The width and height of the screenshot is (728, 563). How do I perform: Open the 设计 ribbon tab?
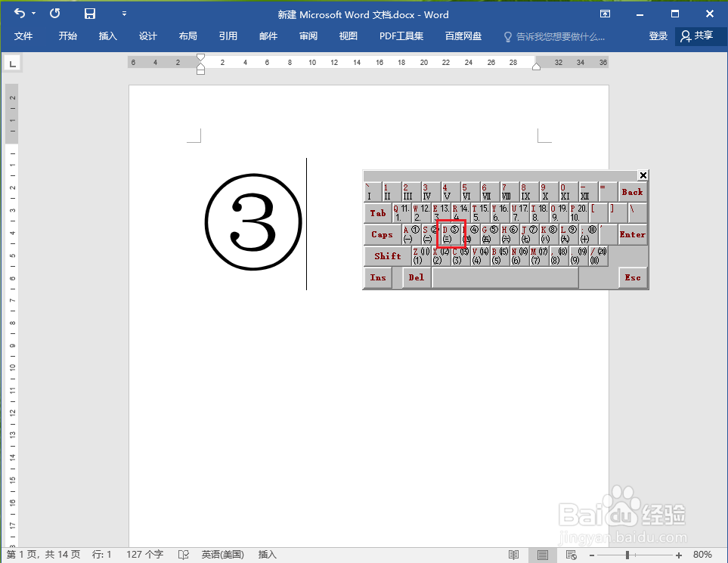[x=147, y=36]
